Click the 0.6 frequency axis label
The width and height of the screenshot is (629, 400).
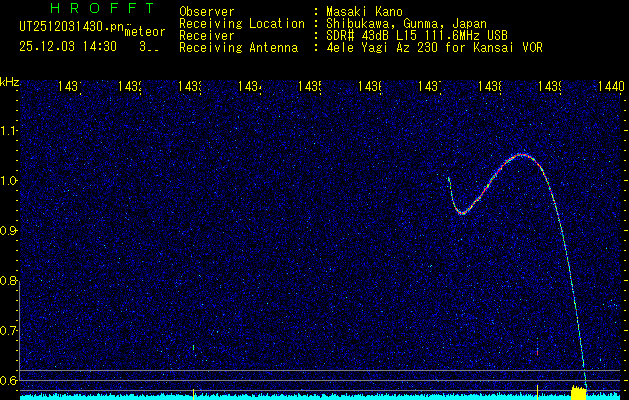[9, 380]
